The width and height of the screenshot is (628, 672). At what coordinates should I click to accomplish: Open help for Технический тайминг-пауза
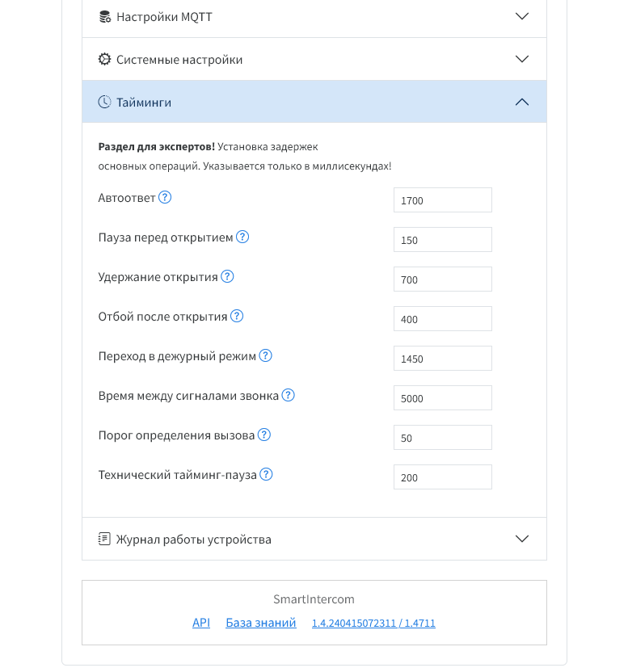coord(266,474)
